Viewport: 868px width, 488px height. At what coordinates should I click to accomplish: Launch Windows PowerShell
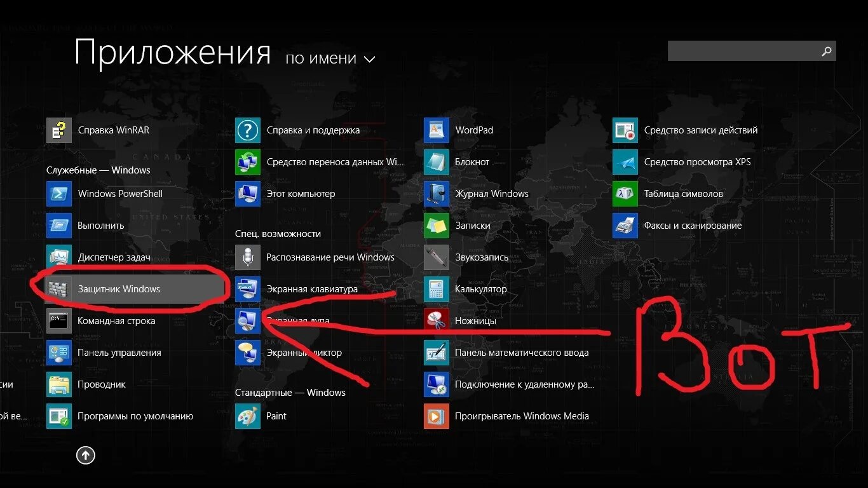pos(104,194)
